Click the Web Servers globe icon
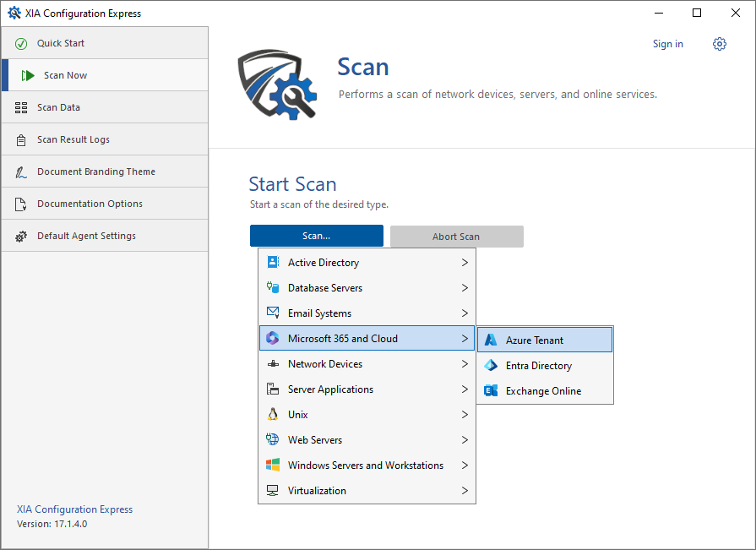Screen dimensions: 756x550 (272, 439)
